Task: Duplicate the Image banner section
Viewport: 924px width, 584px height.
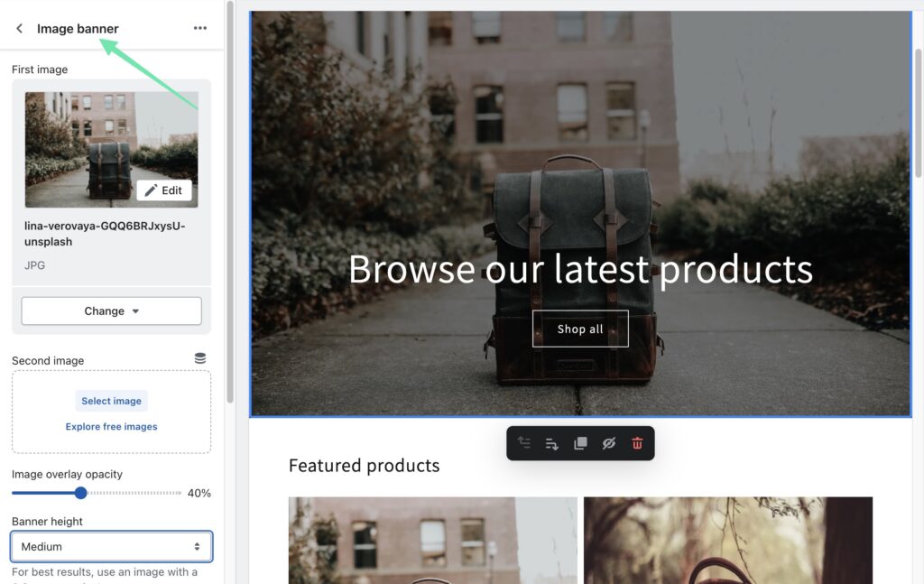Action: (x=580, y=442)
